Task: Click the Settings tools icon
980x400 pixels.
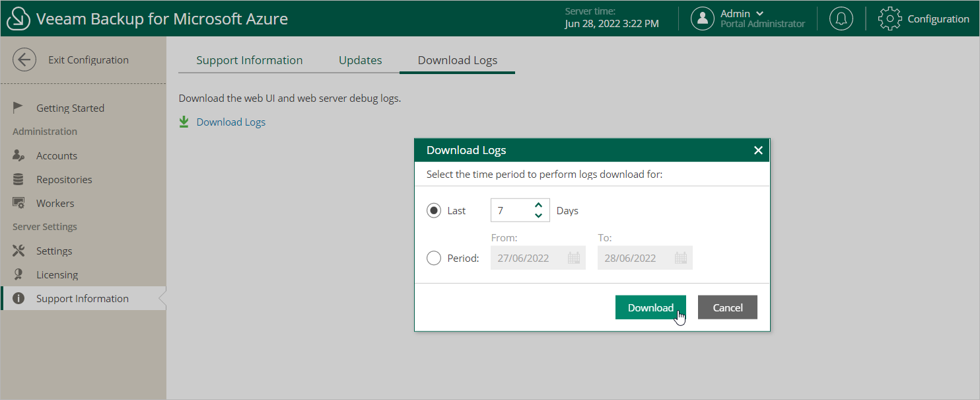Action: (18, 251)
